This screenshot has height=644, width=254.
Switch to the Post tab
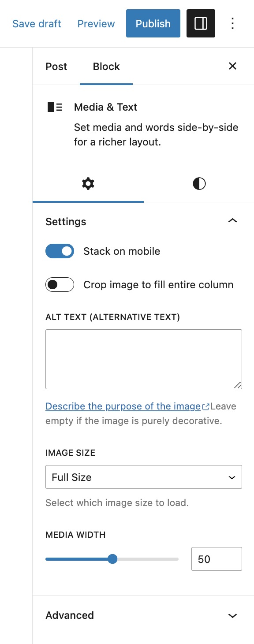56,67
